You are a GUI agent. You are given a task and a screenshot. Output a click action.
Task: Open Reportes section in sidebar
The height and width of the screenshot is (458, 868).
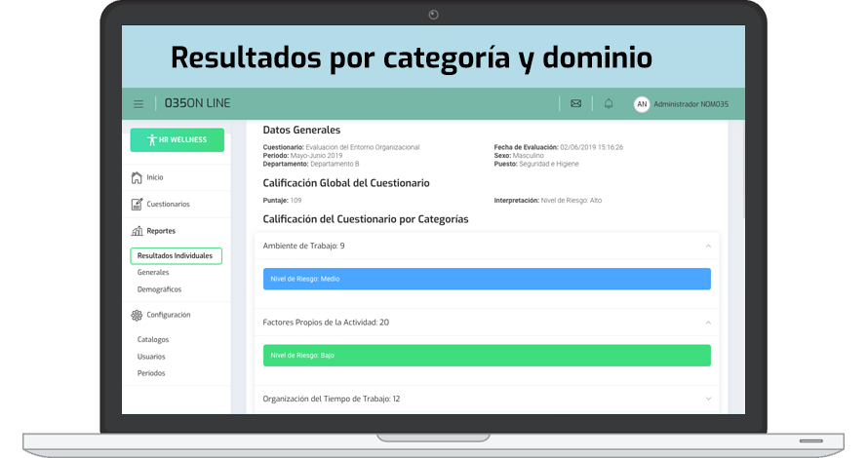pos(161,231)
